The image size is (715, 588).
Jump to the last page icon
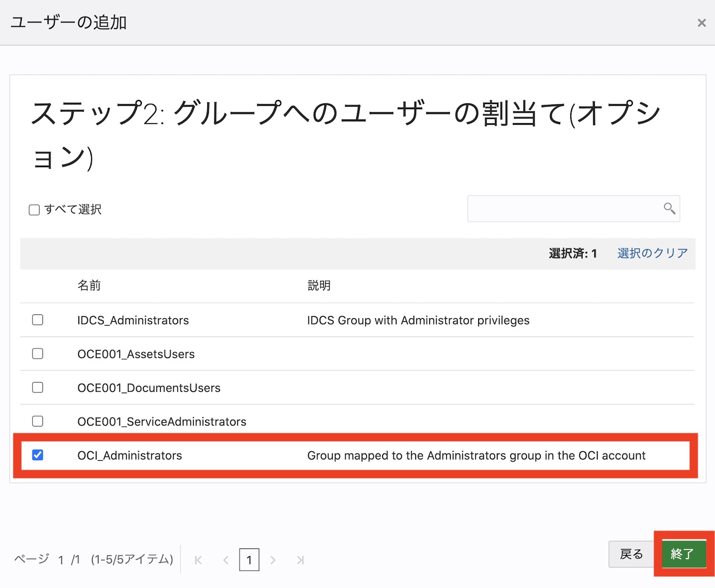pyautogui.click(x=301, y=560)
